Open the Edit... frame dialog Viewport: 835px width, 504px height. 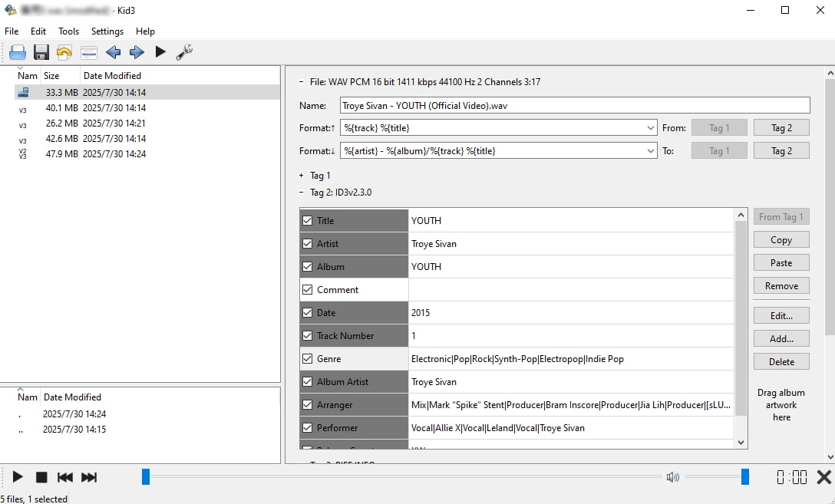[x=781, y=315]
